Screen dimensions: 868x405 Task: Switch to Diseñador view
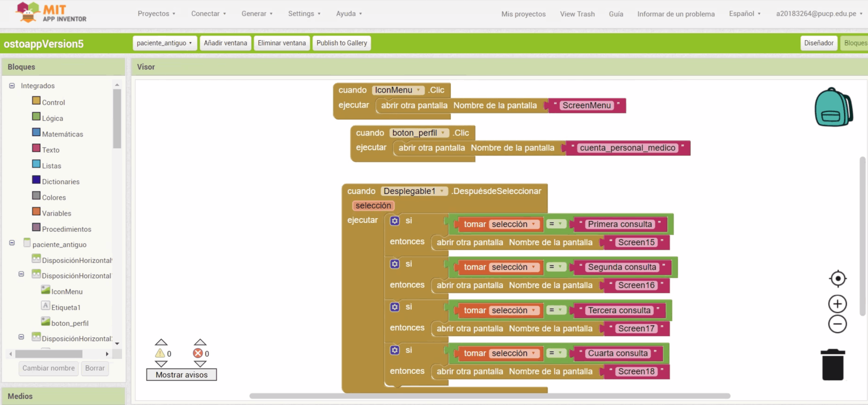click(819, 43)
